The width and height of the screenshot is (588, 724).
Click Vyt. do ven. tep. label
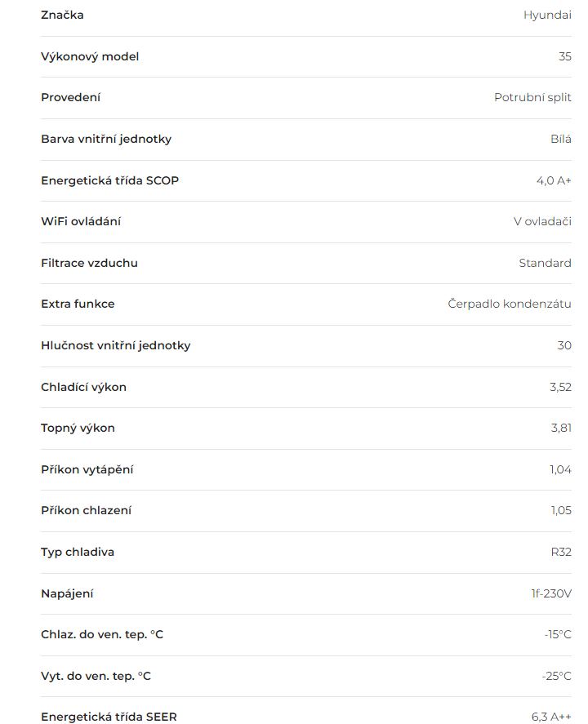[x=96, y=677]
